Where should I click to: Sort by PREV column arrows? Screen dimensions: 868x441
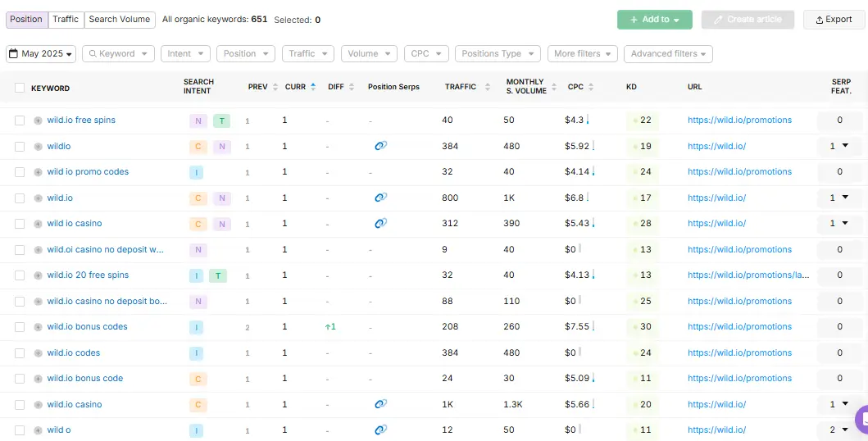coord(275,87)
